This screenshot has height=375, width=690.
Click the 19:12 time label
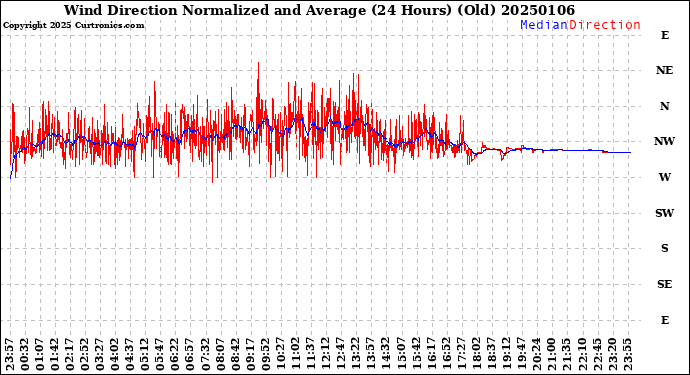click(506, 355)
